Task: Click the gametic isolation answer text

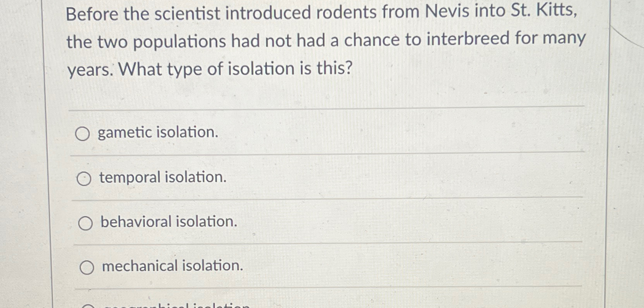Action: point(157,133)
